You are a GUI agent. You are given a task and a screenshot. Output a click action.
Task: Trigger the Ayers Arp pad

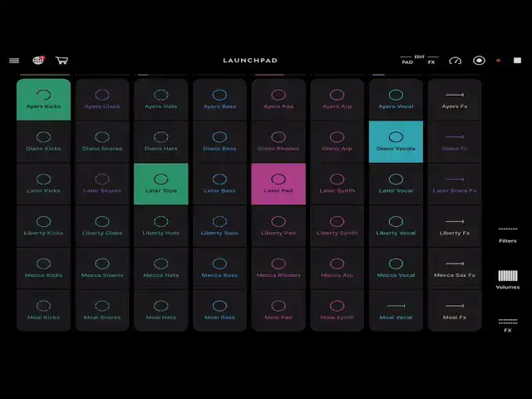click(337, 100)
